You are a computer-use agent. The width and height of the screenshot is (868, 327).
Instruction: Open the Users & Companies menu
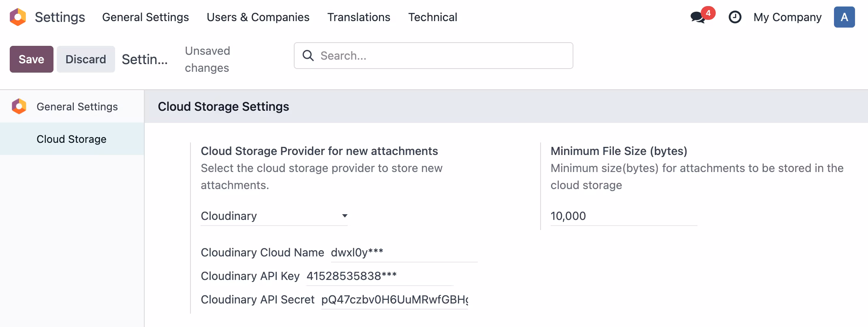[x=258, y=17]
